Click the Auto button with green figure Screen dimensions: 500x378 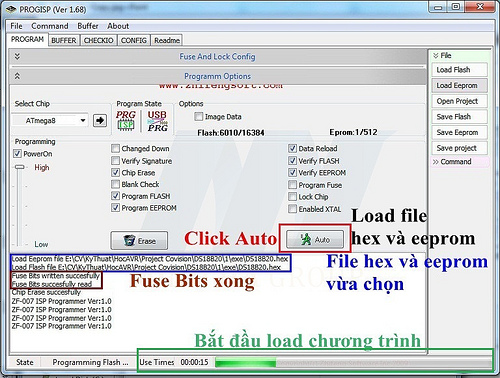pos(315,239)
